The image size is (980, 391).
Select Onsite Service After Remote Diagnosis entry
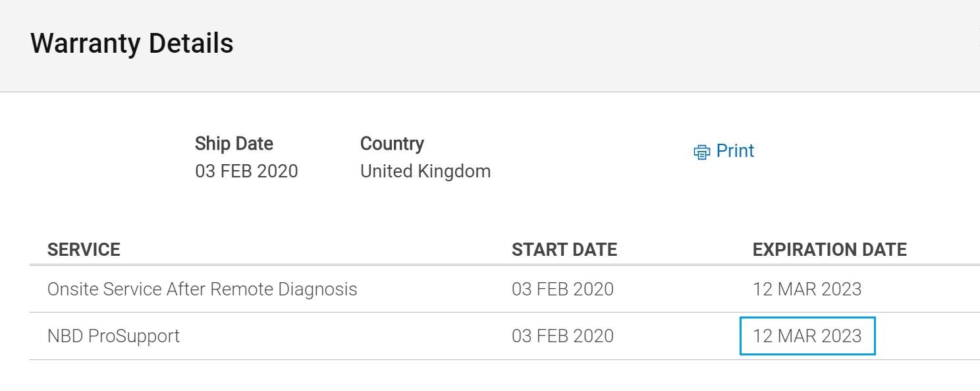tap(202, 289)
